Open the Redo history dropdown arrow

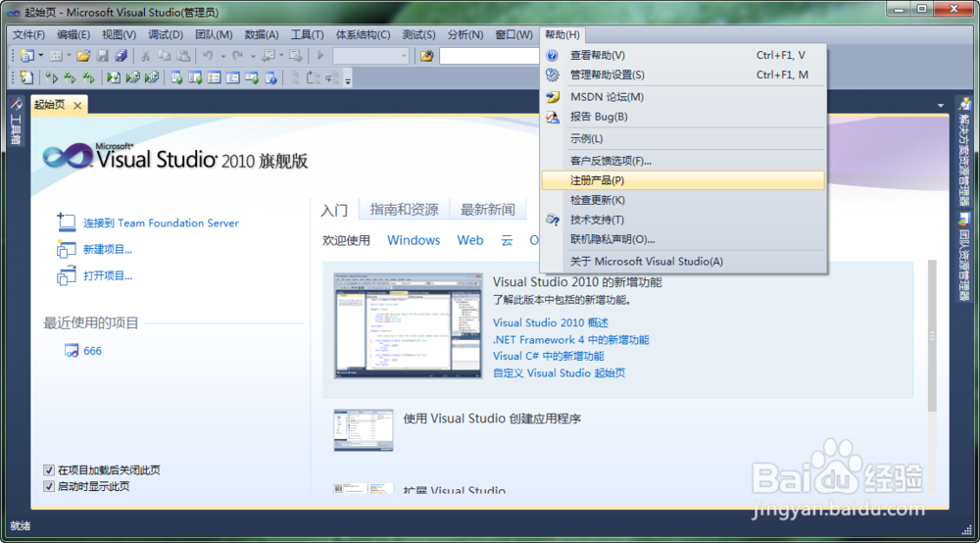point(253,56)
